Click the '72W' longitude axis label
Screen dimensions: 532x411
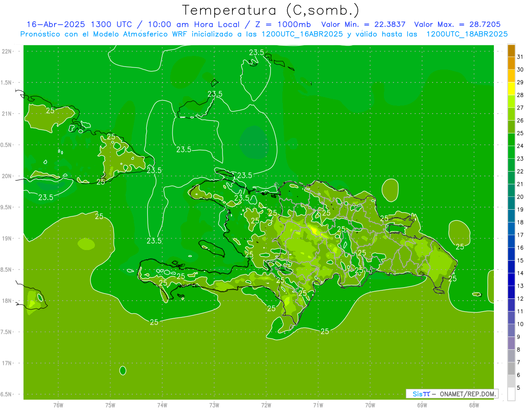tap(266, 405)
